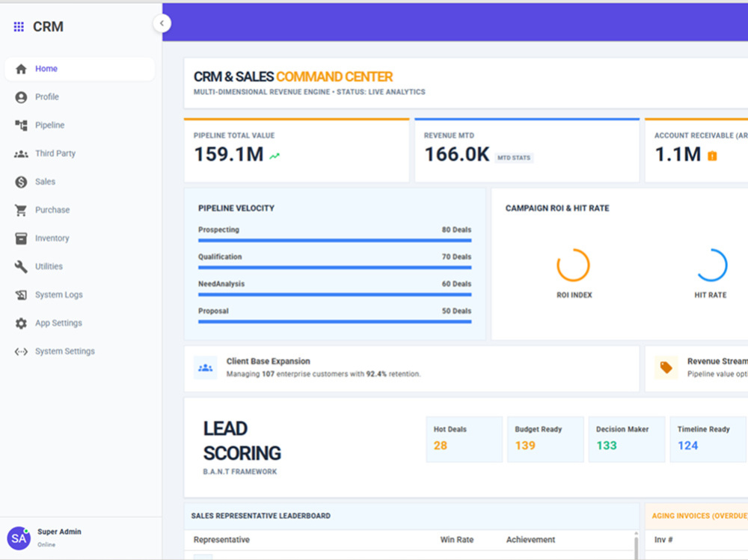The height and width of the screenshot is (560, 748).
Task: Click the Inventory box icon
Action: [21, 239]
